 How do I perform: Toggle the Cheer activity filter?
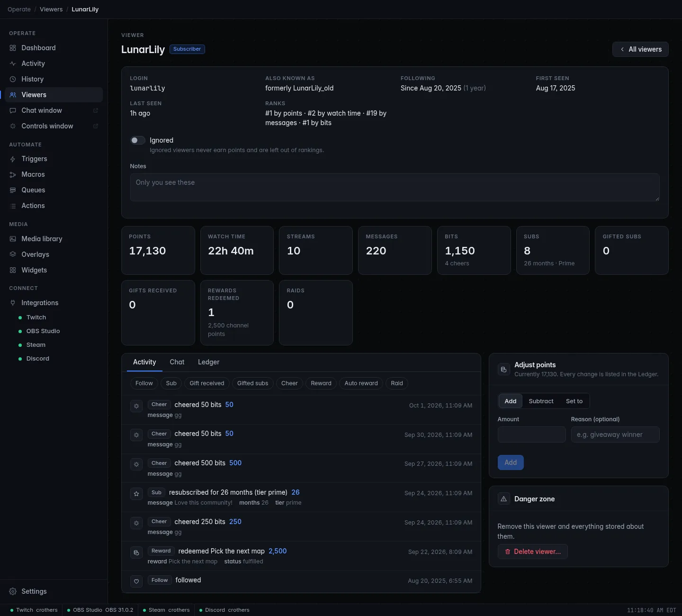point(289,383)
